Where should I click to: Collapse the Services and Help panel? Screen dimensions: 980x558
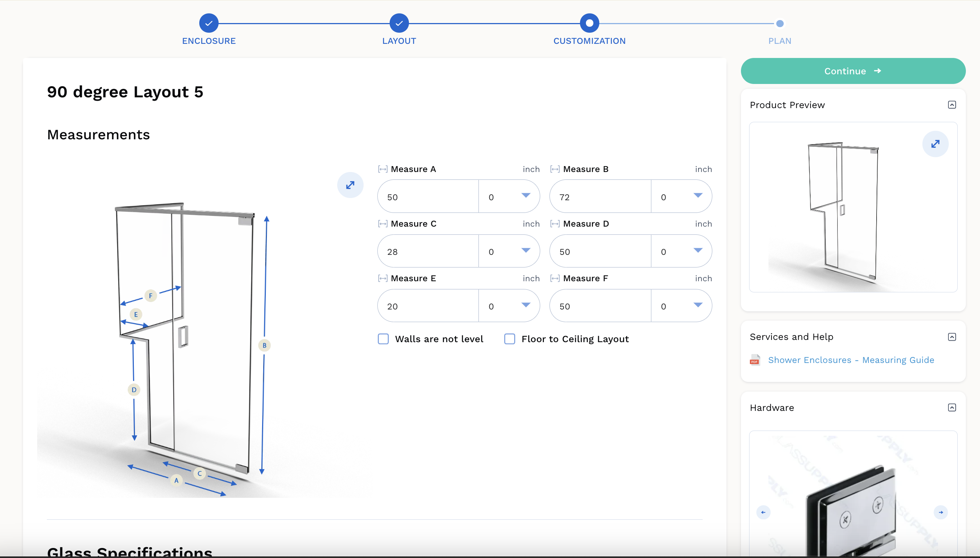pos(952,337)
